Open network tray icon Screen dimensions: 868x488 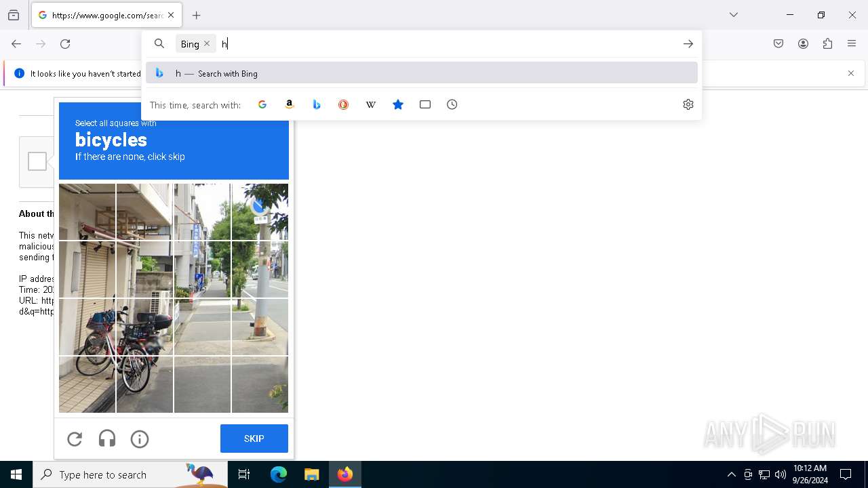(764, 474)
